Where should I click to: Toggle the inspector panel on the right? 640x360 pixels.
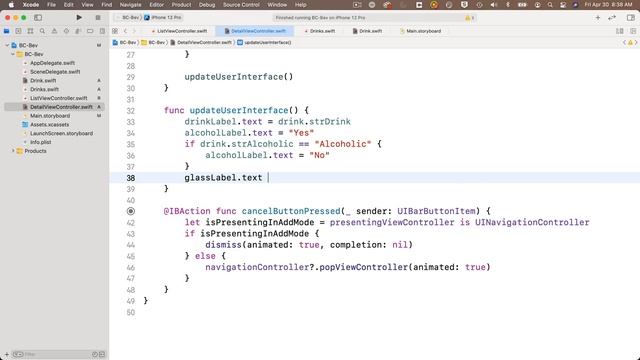click(631, 18)
